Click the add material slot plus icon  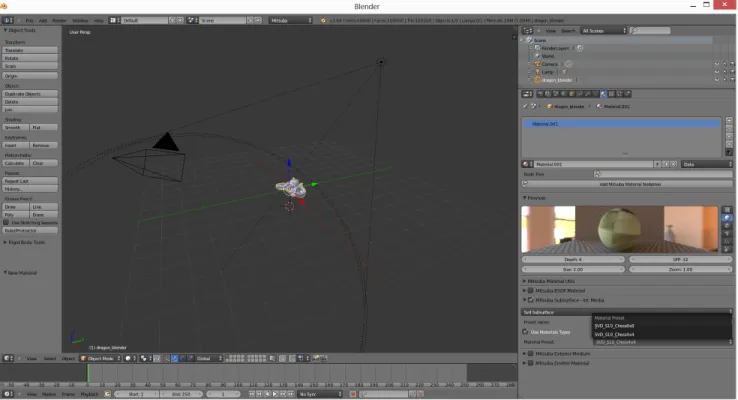pyautogui.click(x=729, y=121)
